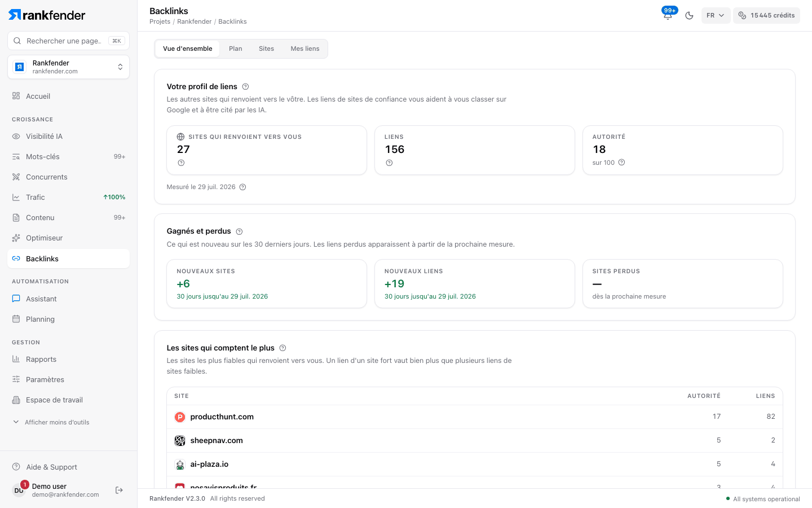
Task: Click the 82 liens value for producthunt.com
Action: [x=771, y=417]
